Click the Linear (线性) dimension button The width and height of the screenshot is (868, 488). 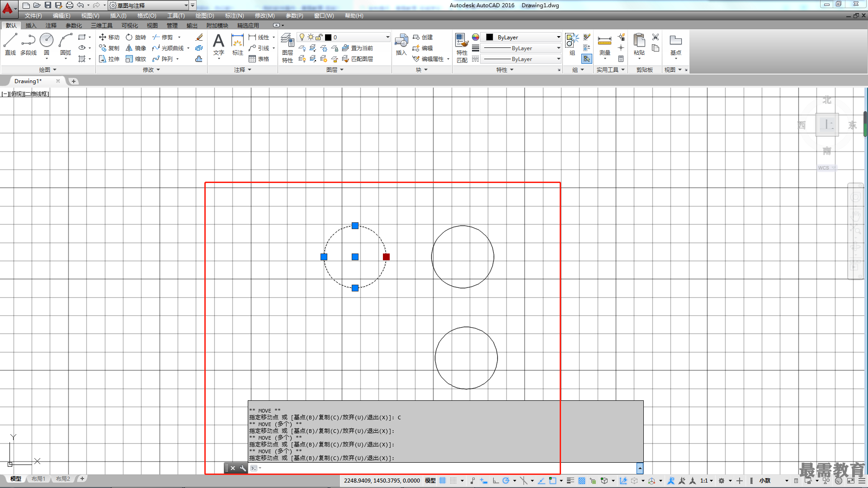coord(259,37)
